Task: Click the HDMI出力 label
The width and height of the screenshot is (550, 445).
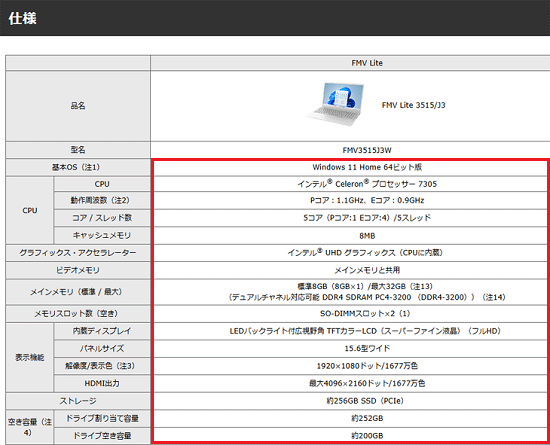Action: 102,383
